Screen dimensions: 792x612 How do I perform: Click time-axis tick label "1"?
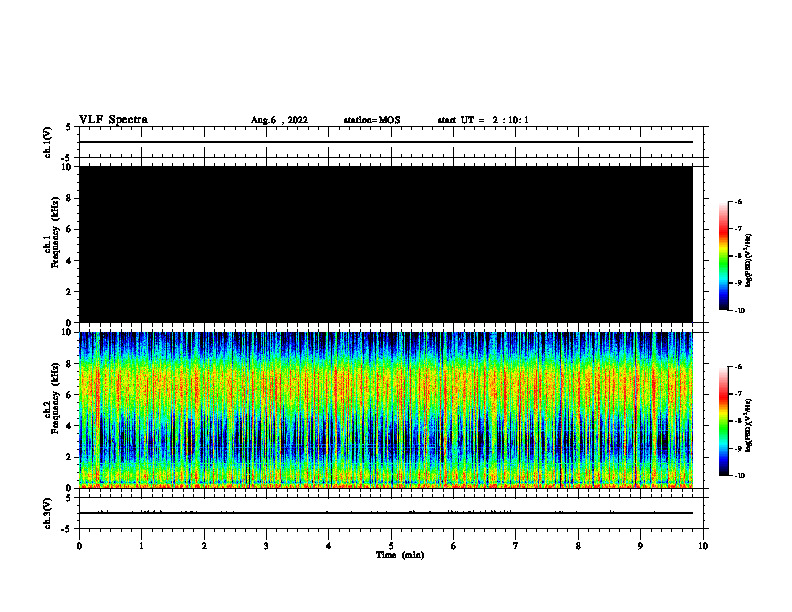click(x=141, y=546)
